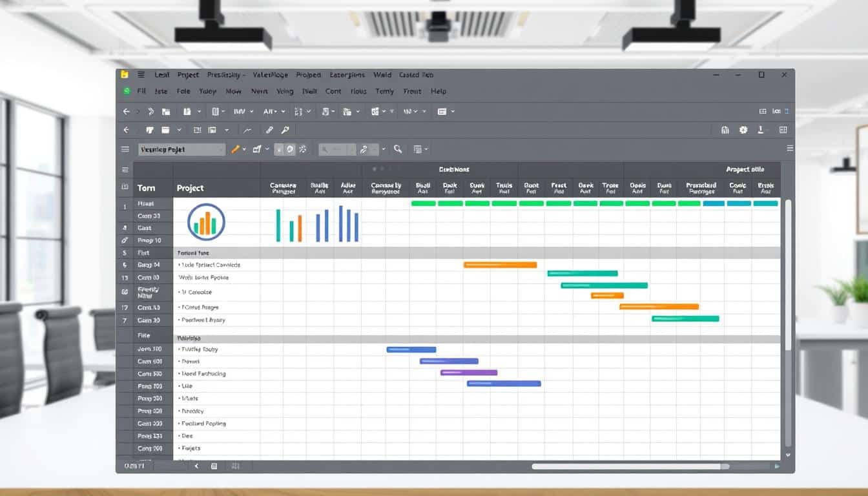Open the Alt dropdown in top toolbar

pyautogui.click(x=274, y=112)
